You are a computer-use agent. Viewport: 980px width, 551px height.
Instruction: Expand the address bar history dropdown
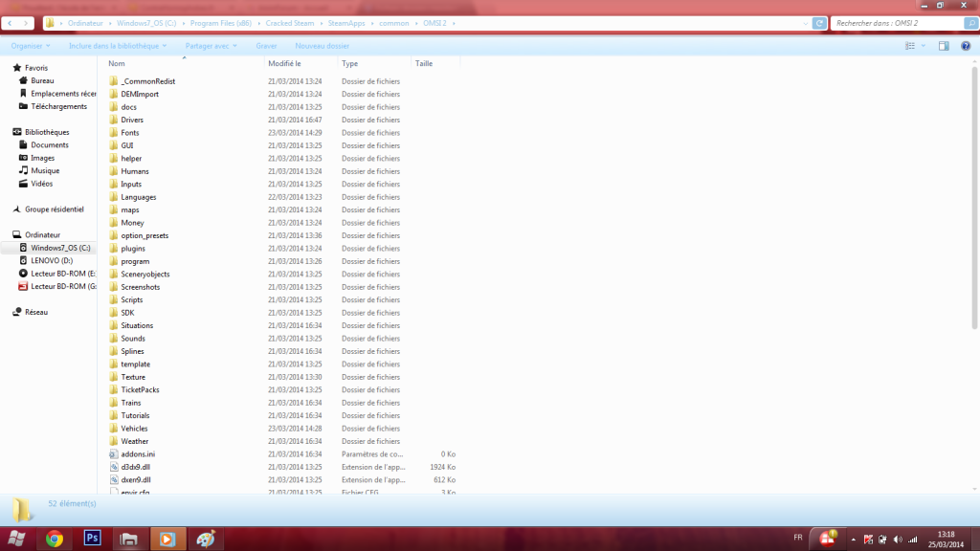tap(805, 23)
